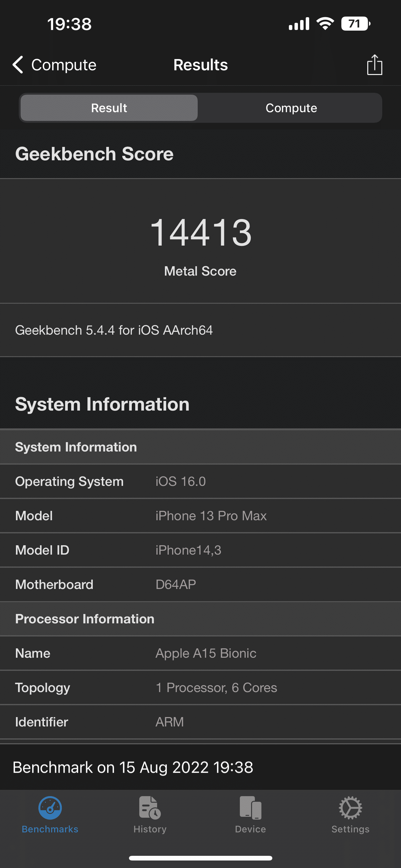Screen dimensions: 401x868
Task: Select the Apple A15 Bionic value
Action: coord(206,653)
